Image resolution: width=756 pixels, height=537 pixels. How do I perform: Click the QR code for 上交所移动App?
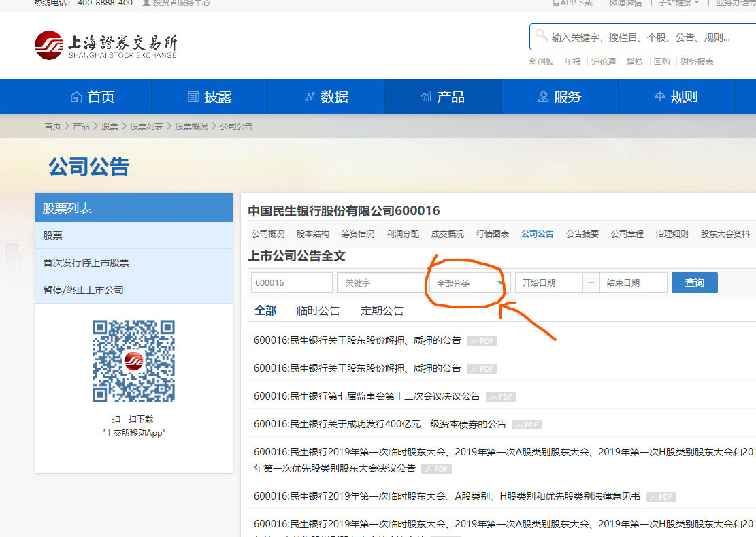(x=133, y=361)
